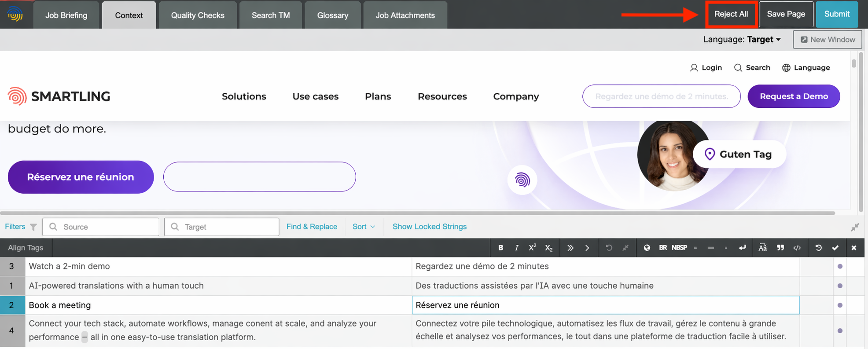Click the code tag icon
Image resolution: width=868 pixels, height=349 pixels.
797,248
